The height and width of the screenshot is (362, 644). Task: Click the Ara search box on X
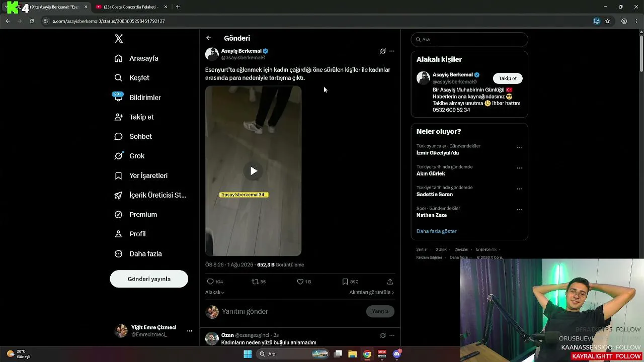pyautogui.click(x=469, y=40)
